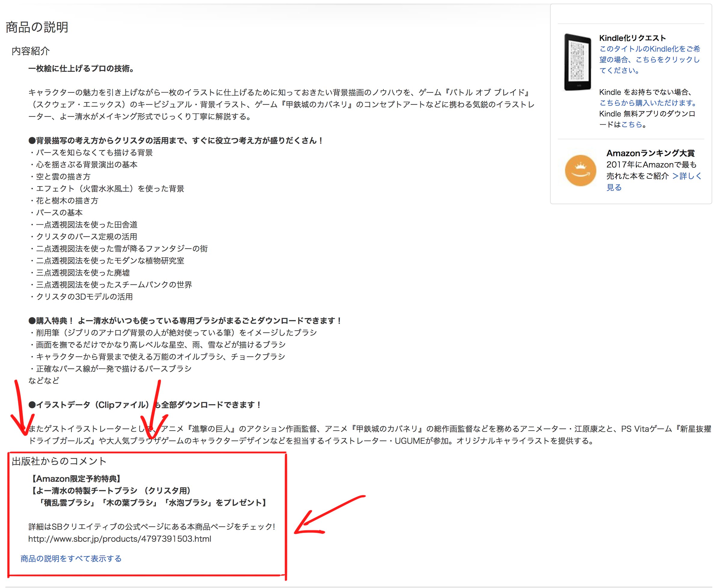This screenshot has width=720, height=588.
Task: Click the orange Amazon ranking award icon
Action: [580, 170]
